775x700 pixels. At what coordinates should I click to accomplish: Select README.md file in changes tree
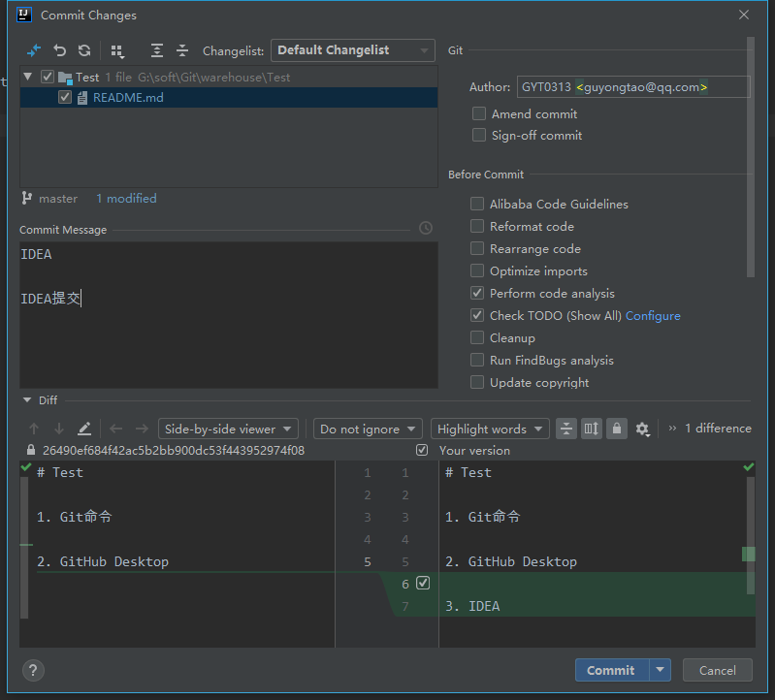(x=228, y=97)
